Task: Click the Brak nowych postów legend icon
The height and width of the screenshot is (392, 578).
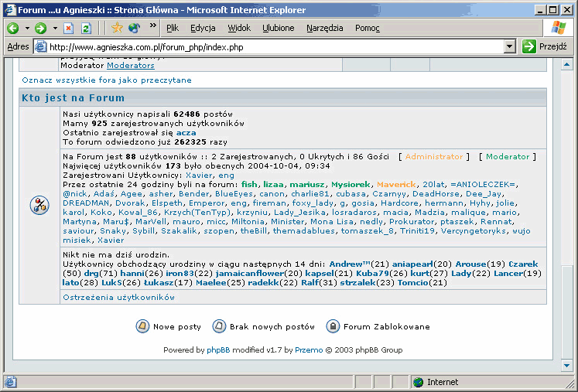Action: [x=219, y=326]
